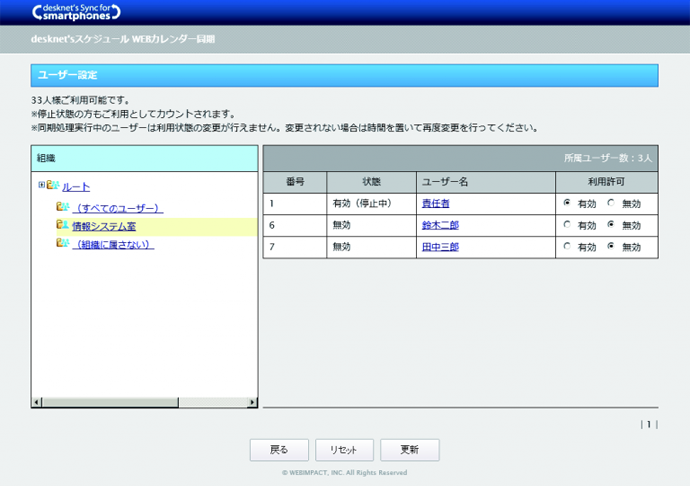Select 無効 radio for 田中三郎
Image resolution: width=690 pixels, height=486 pixels.
[611, 247]
